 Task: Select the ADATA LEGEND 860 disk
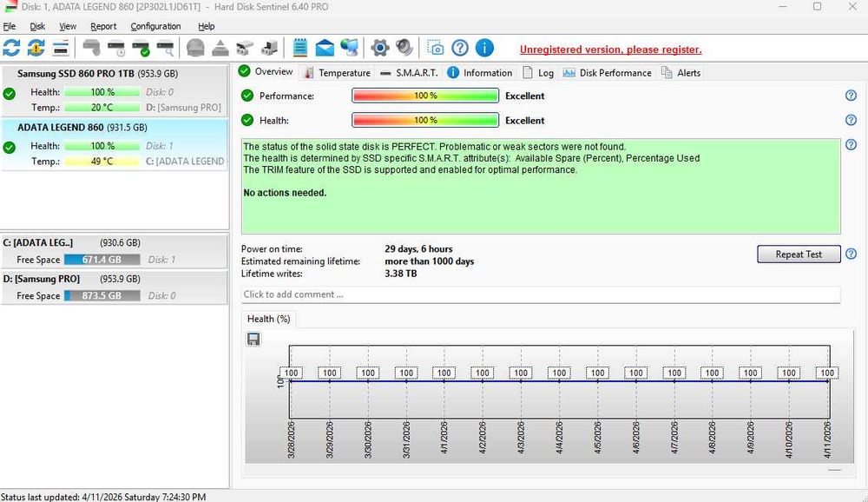pyautogui.click(x=115, y=145)
